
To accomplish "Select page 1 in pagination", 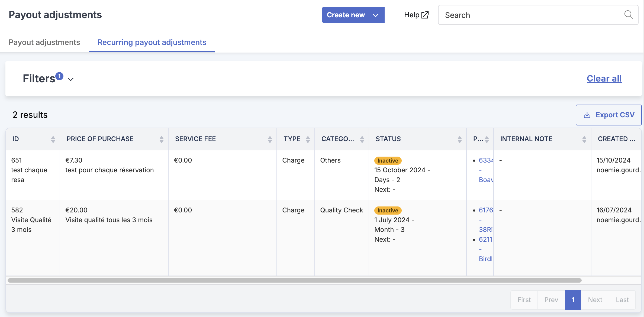I will (x=573, y=300).
